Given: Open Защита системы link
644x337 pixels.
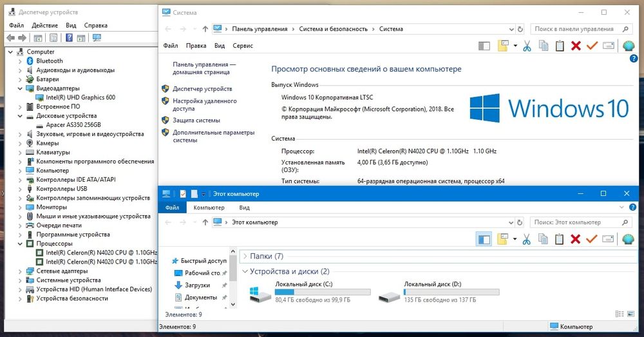Looking at the screenshot, I should click(196, 120).
